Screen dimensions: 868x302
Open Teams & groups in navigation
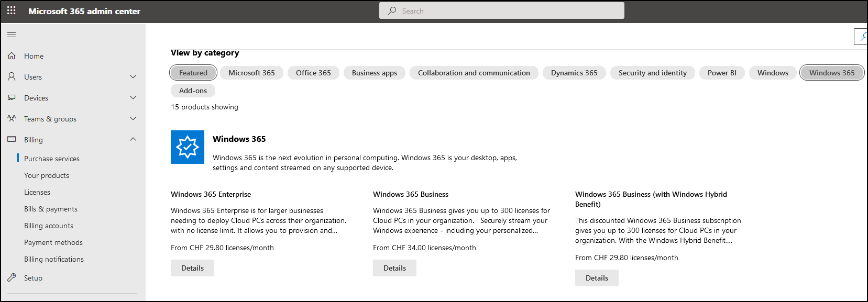tap(50, 119)
